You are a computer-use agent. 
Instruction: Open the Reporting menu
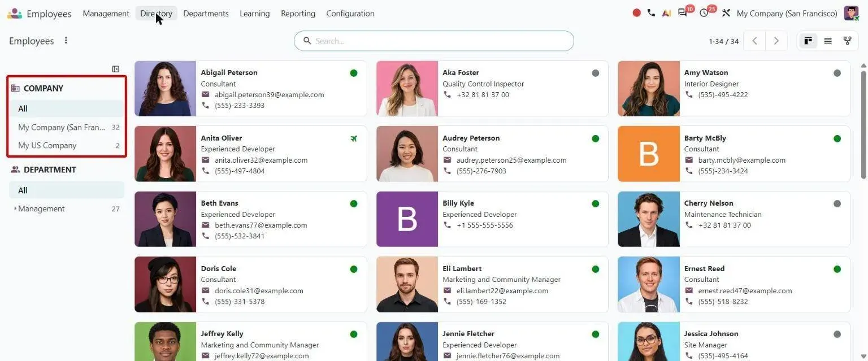(x=298, y=14)
